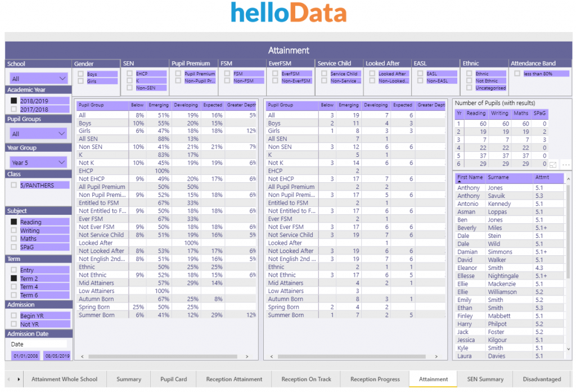This screenshot has height=392, width=576.
Task: Click the scroll arrow on the First Name table
Action: coord(568,178)
